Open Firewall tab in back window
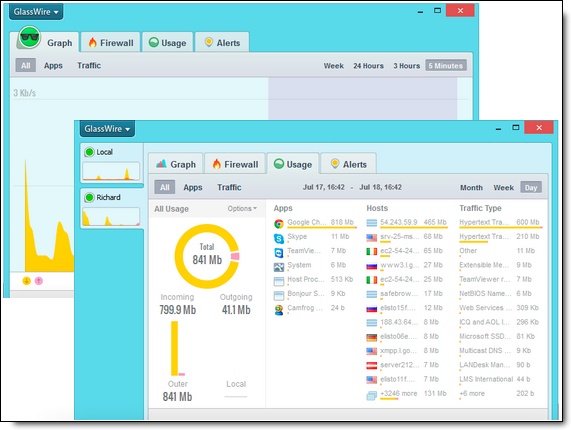This screenshot has width=571, height=430. [x=111, y=43]
